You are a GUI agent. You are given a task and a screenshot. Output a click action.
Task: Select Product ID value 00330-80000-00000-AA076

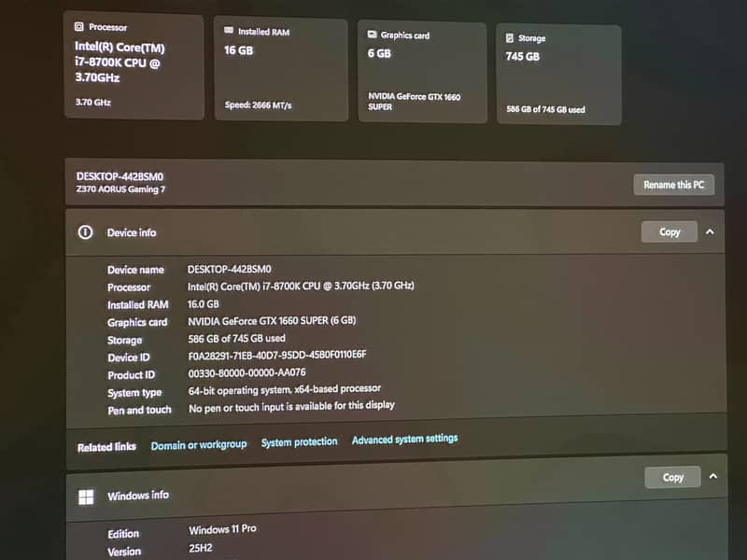(247, 372)
